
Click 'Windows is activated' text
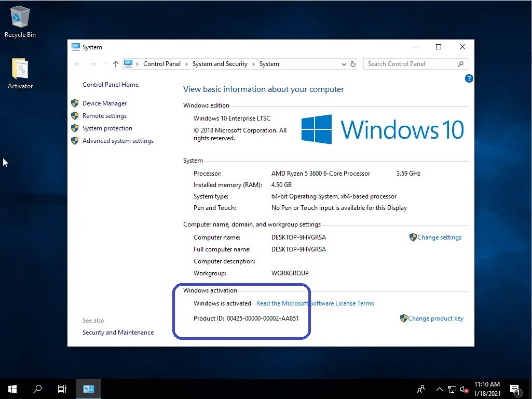point(222,303)
